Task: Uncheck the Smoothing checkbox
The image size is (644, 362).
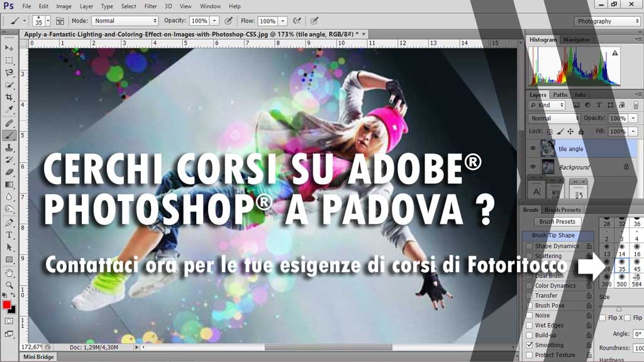Action: pyautogui.click(x=530, y=345)
